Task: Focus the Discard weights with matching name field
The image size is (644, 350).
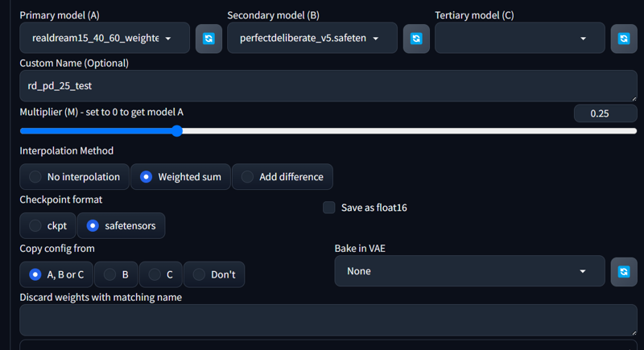Action: coord(328,320)
